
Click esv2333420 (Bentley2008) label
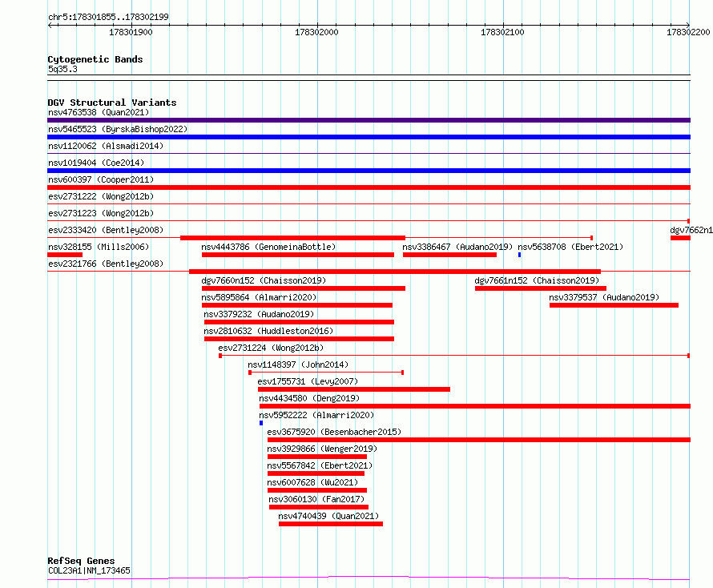pos(106,230)
